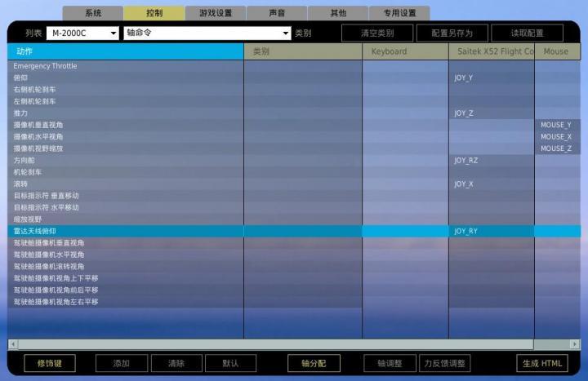Click the 生成 HTML button
This screenshot has height=381, width=588.
click(x=541, y=363)
